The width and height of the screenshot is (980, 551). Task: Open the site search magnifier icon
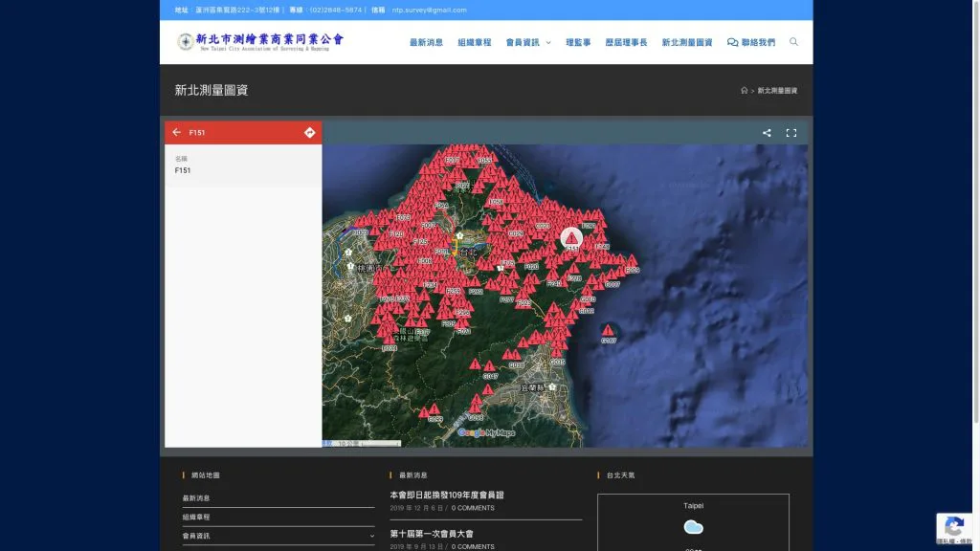coord(793,42)
